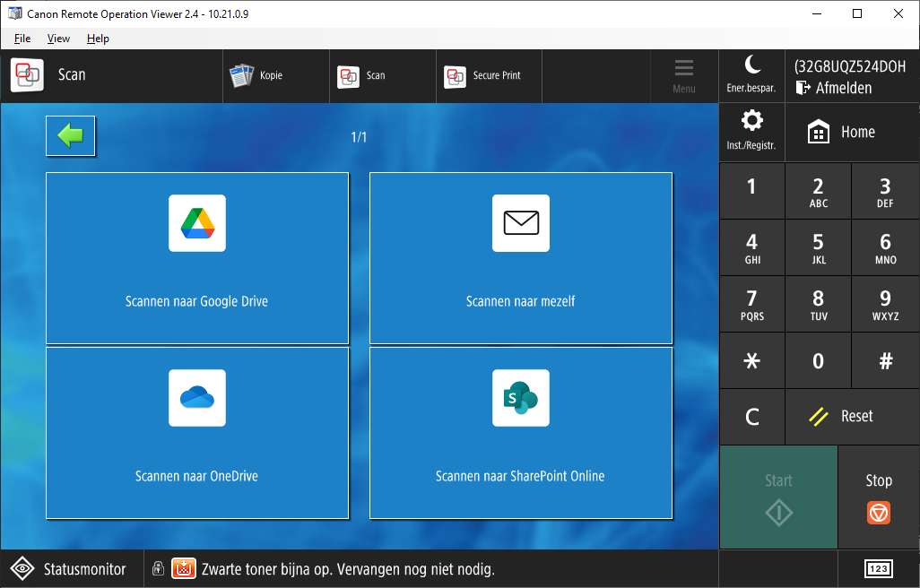Tap keypad digit 1
The height and width of the screenshot is (588, 920).
[751, 191]
